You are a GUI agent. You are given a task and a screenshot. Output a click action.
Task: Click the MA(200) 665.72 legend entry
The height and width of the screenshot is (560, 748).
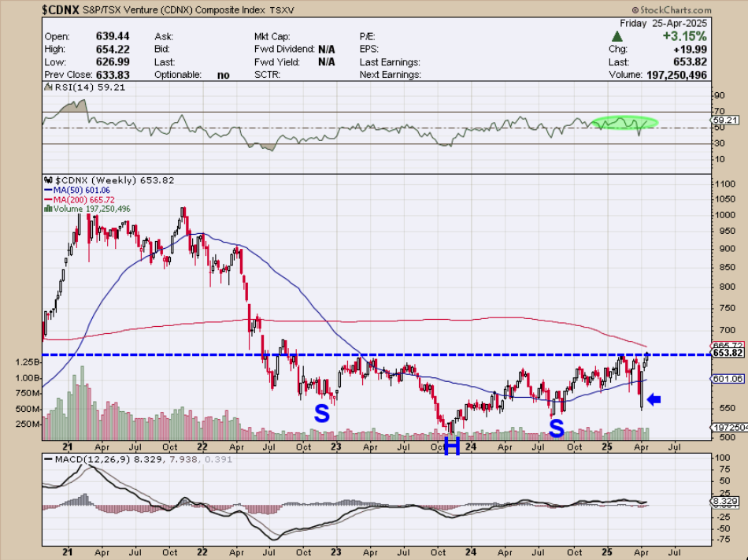point(84,200)
